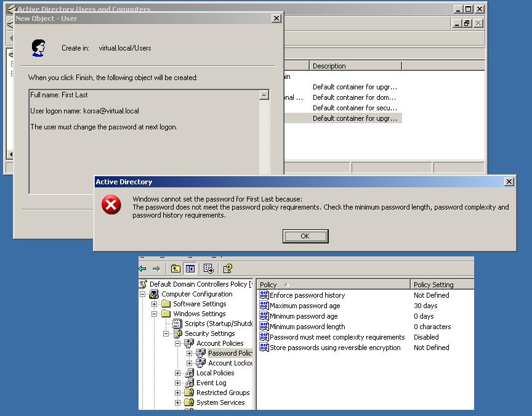This screenshot has width=532, height=416.
Task: Collapse the Security Settings node
Action: coord(166,333)
